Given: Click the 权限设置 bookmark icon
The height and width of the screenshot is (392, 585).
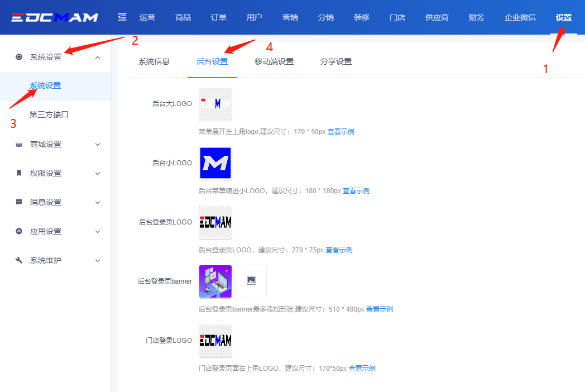Looking at the screenshot, I should coord(19,173).
